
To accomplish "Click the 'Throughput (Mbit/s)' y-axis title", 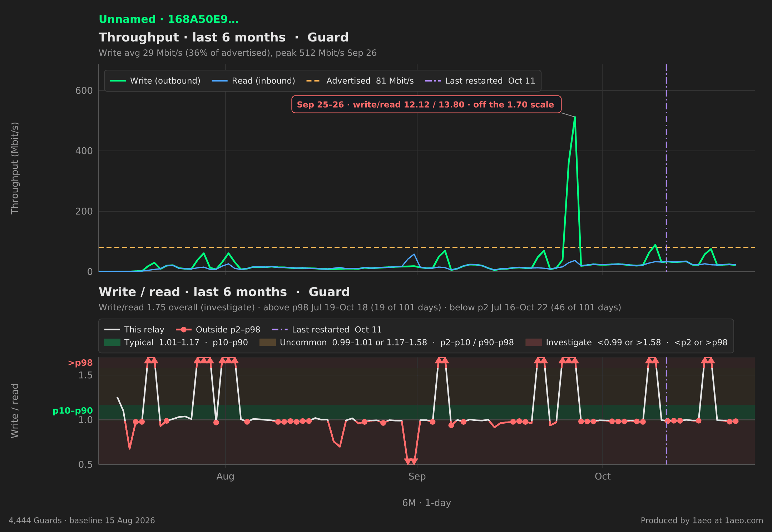I will 15,168.
